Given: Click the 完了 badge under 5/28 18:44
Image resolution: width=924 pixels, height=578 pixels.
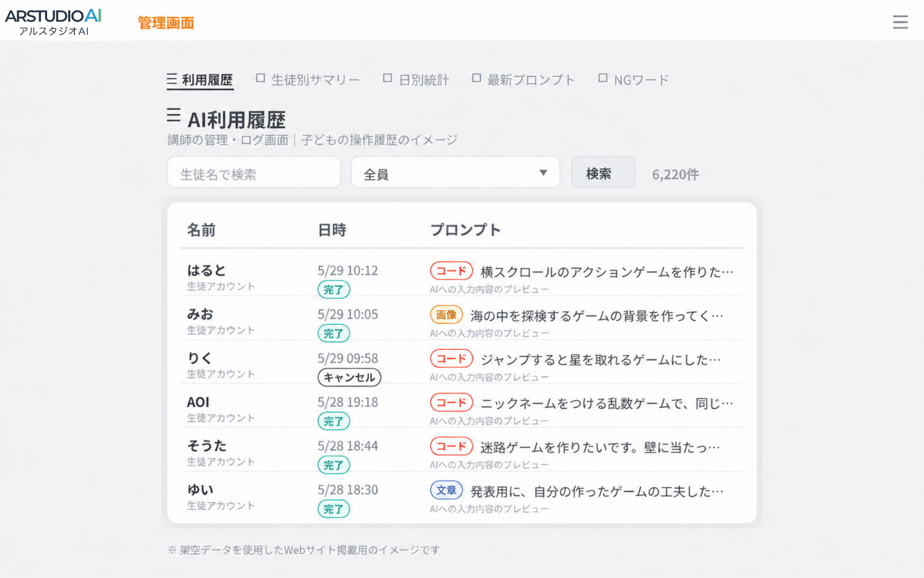Looking at the screenshot, I should click(x=334, y=465).
